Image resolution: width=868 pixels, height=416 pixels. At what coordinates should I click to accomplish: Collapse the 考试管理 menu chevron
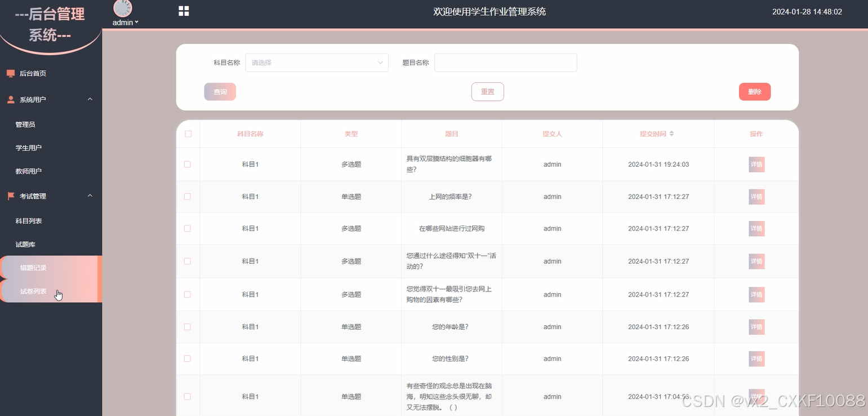90,196
